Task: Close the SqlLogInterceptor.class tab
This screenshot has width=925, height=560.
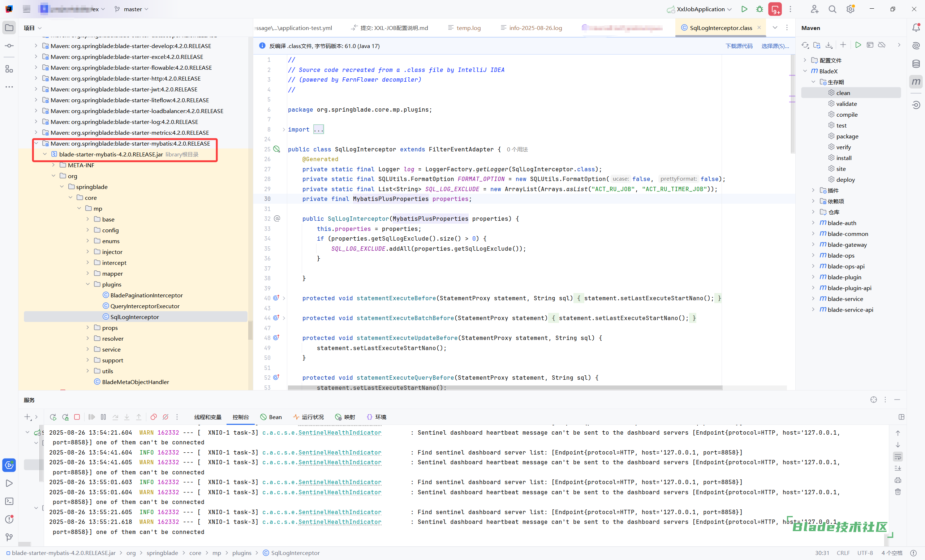Action: 759,27
